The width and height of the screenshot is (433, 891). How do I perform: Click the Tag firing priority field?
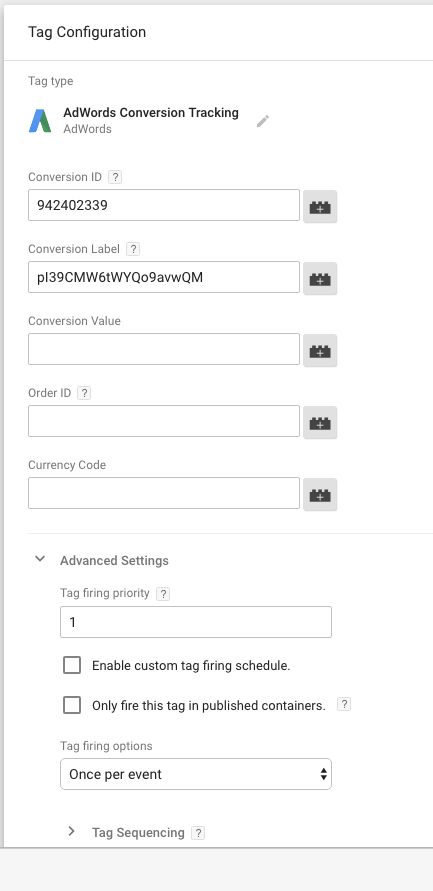coord(196,622)
